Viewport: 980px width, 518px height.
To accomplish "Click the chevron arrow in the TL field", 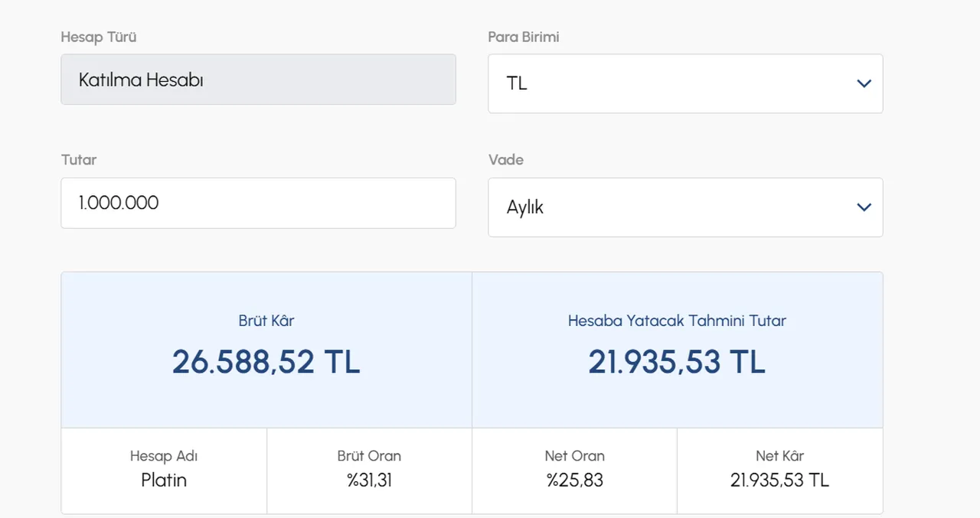I will [x=864, y=83].
